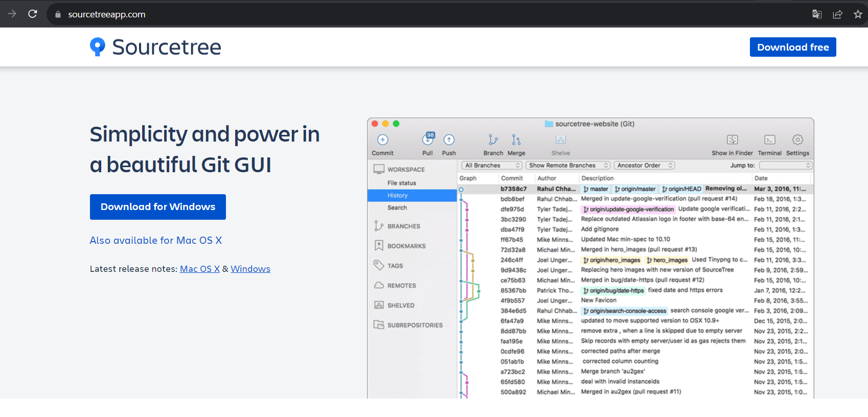The width and height of the screenshot is (868, 417).
Task: Open the Ancestor Order dropdown
Action: click(x=645, y=166)
